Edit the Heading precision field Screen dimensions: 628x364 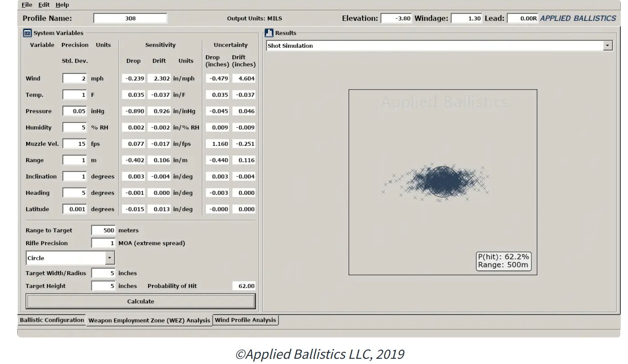(74, 193)
